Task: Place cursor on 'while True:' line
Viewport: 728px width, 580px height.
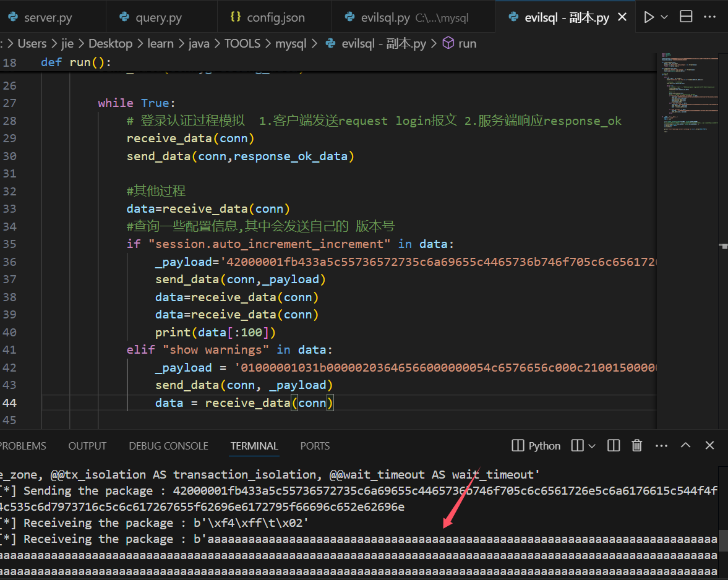Action: [137, 103]
